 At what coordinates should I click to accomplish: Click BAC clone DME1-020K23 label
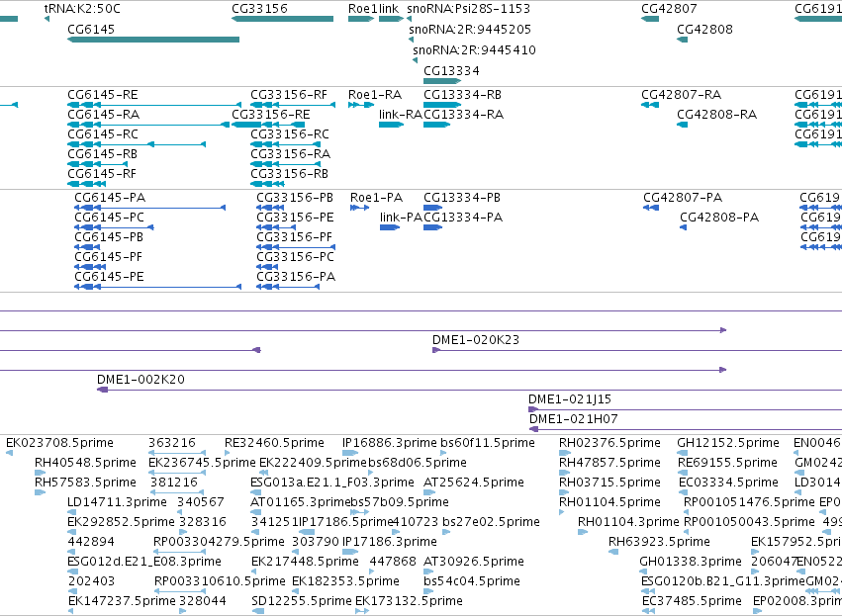pos(476,340)
